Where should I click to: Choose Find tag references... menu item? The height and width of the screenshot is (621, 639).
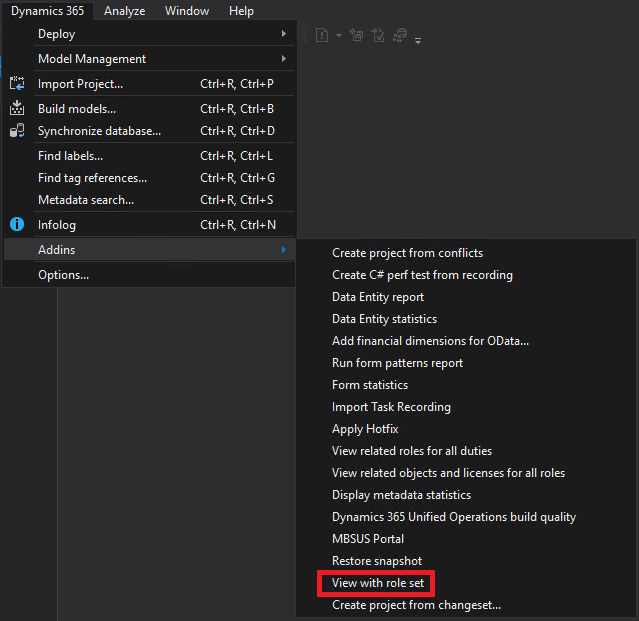[x=149, y=178]
